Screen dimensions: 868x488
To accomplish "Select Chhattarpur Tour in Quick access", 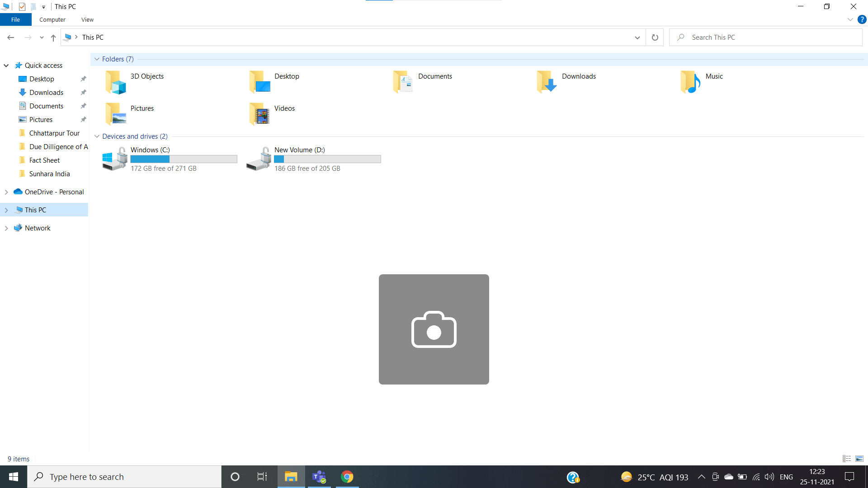I will [54, 133].
